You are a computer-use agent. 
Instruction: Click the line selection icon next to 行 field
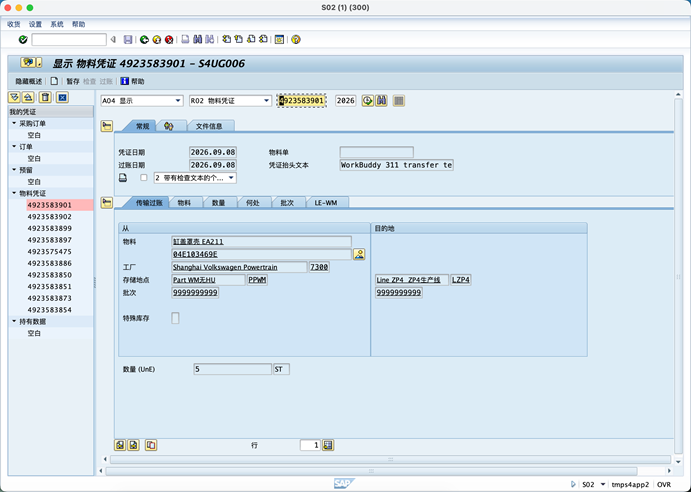point(328,445)
